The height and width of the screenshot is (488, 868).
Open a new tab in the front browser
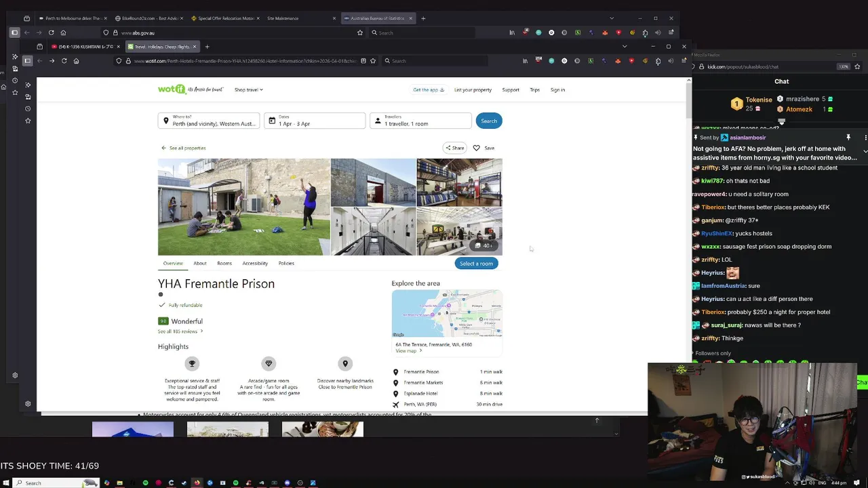pyautogui.click(x=207, y=47)
